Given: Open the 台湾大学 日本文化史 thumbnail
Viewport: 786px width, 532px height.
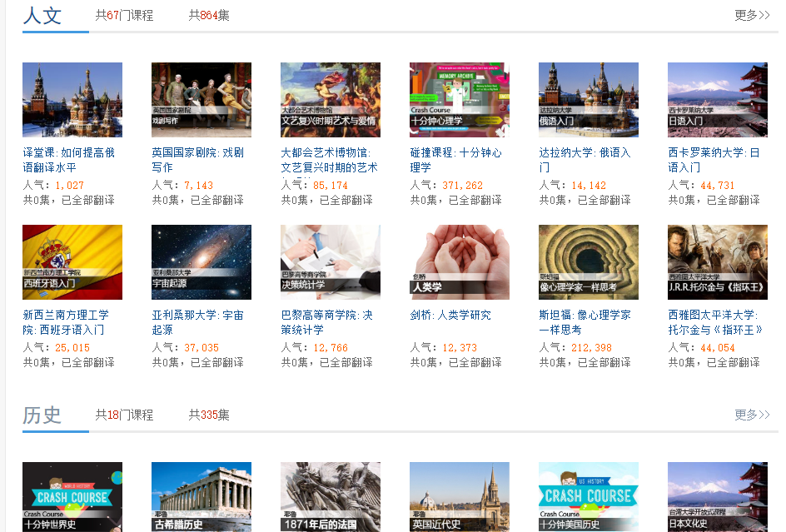Looking at the screenshot, I should pyautogui.click(x=718, y=497).
